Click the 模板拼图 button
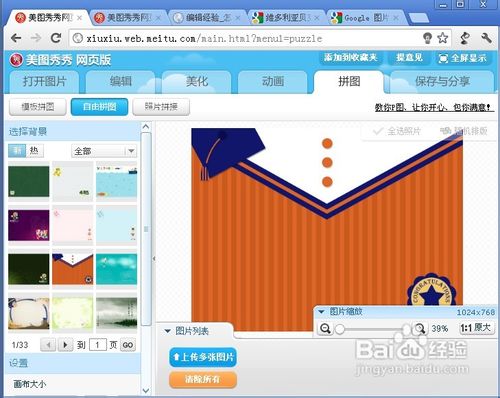500x398 pixels. [38, 107]
